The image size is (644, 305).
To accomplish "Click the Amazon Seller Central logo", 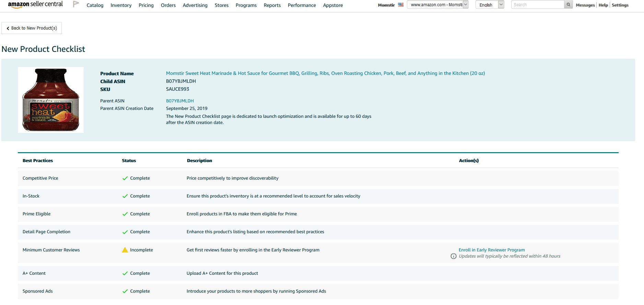I will (x=35, y=4).
